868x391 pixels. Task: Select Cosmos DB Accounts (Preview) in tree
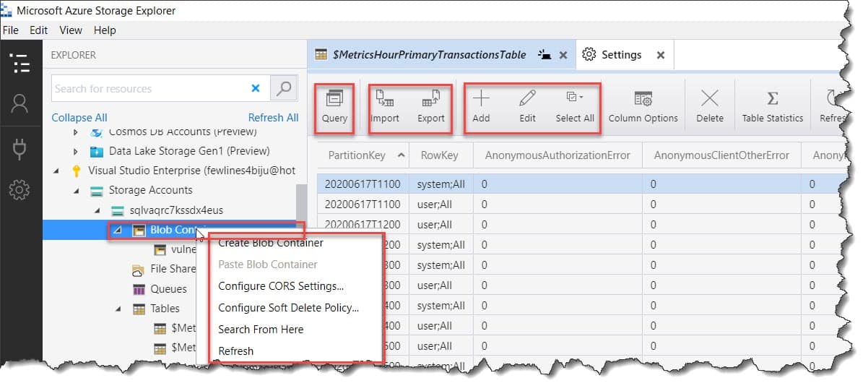tap(183, 132)
